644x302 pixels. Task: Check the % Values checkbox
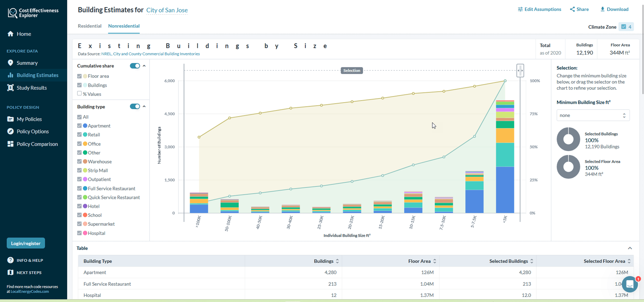79,94
